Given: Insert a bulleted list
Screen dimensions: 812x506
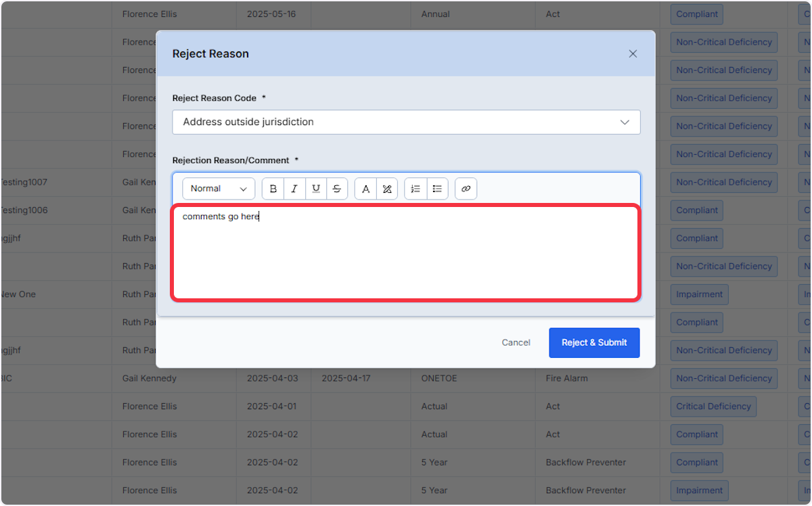Looking at the screenshot, I should (437, 189).
